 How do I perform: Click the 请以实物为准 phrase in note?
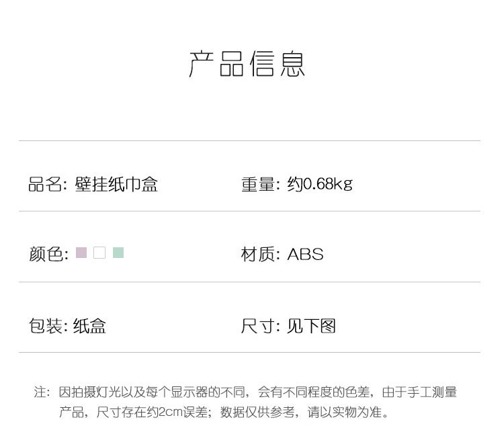[347, 412]
